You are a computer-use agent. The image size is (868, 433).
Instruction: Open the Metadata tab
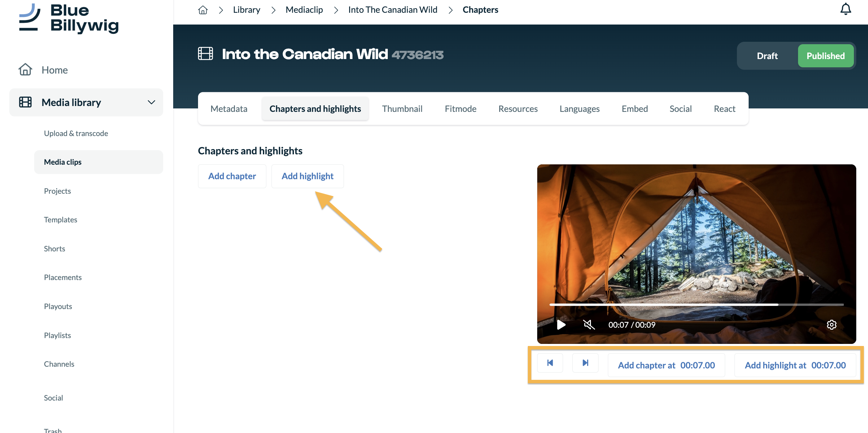[x=229, y=109]
